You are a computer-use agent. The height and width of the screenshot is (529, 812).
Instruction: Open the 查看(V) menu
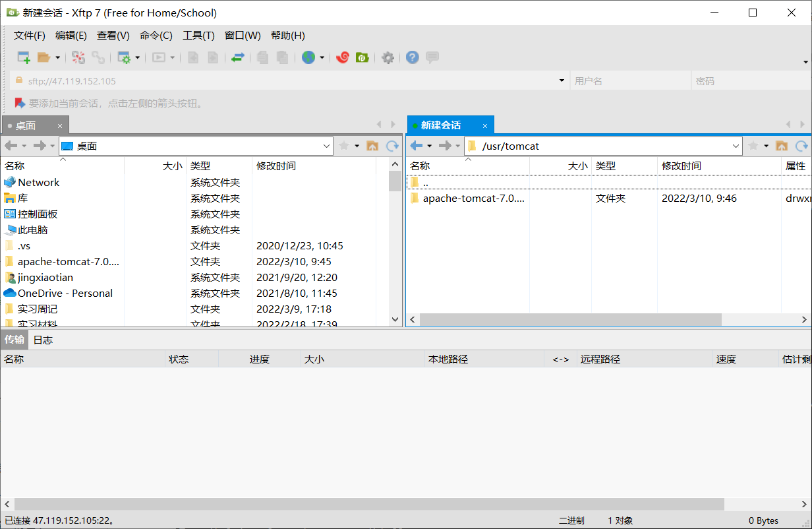tap(113, 36)
